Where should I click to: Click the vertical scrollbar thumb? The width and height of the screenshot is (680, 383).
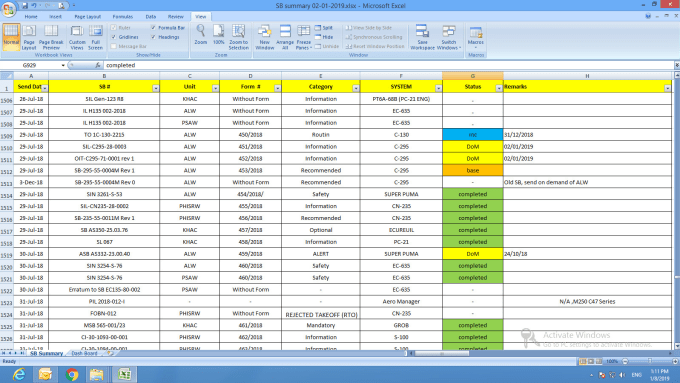click(x=677, y=277)
